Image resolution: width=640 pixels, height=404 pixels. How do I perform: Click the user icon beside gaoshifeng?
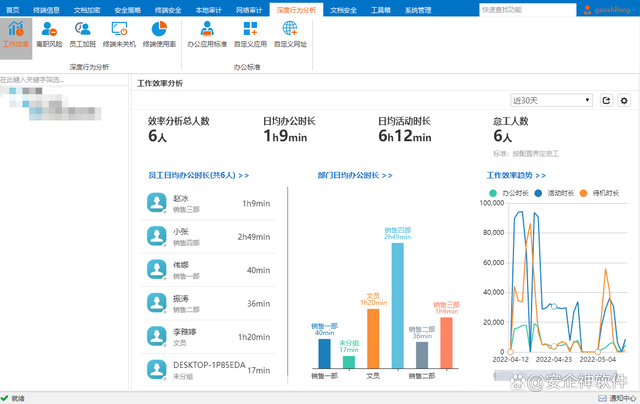(x=587, y=10)
